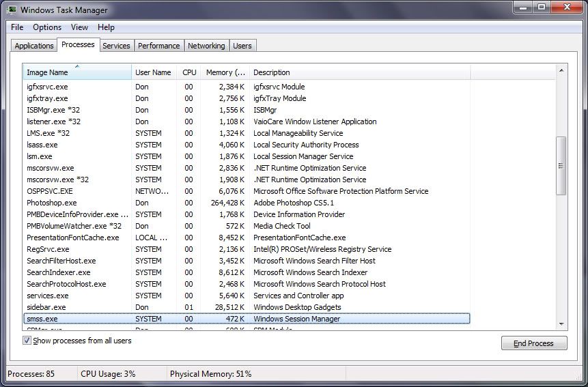This screenshot has width=588, height=387.
Task: Click VaioCare Window Listener Application description
Action: pyautogui.click(x=315, y=121)
